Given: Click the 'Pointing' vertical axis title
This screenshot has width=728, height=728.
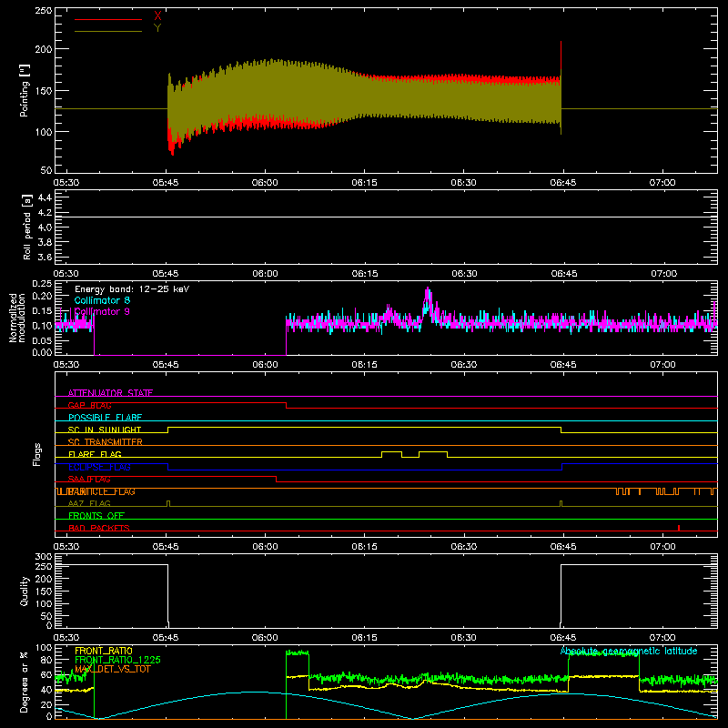Looking at the screenshot, I should point(25,90).
